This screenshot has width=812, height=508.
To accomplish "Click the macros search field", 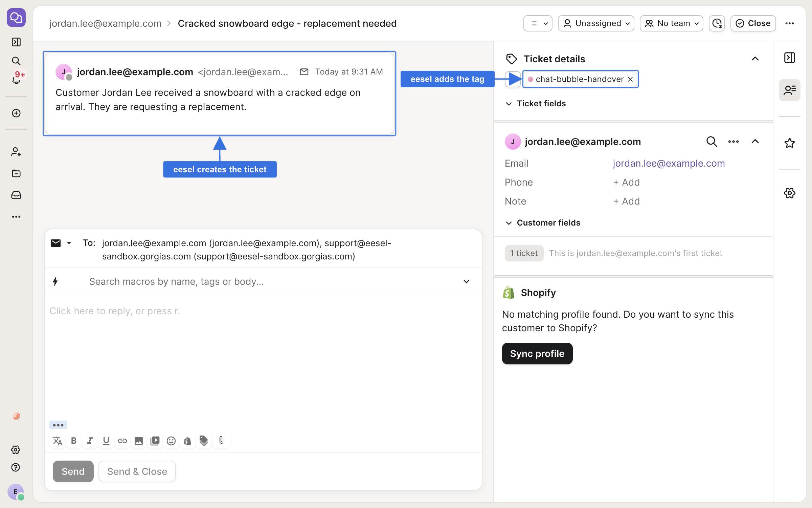I will point(263,282).
